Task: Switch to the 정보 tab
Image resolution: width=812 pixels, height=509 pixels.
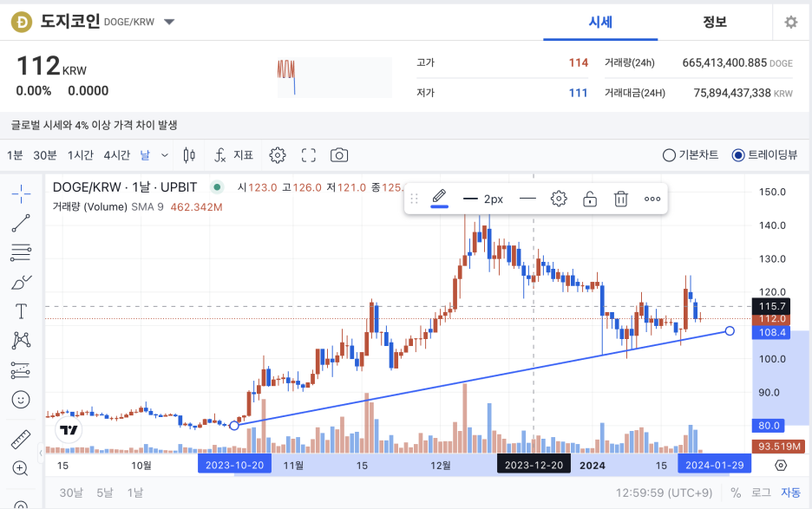Action: 715,23
